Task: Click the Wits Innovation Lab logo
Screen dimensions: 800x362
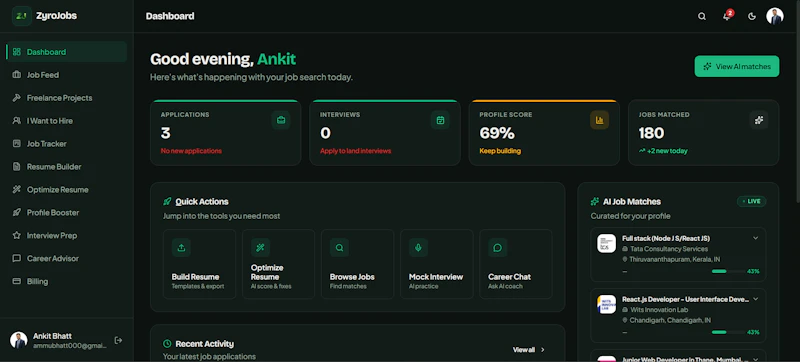Action: coord(607,304)
